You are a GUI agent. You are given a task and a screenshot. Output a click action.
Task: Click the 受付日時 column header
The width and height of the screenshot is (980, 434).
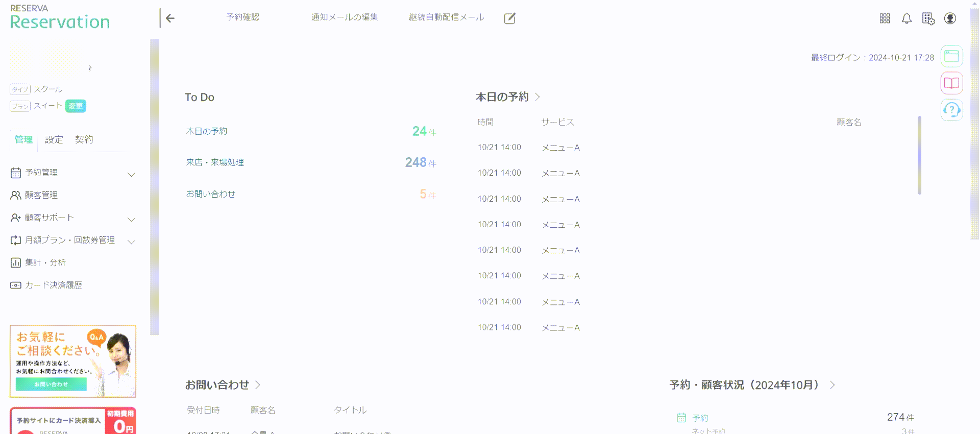(203, 410)
